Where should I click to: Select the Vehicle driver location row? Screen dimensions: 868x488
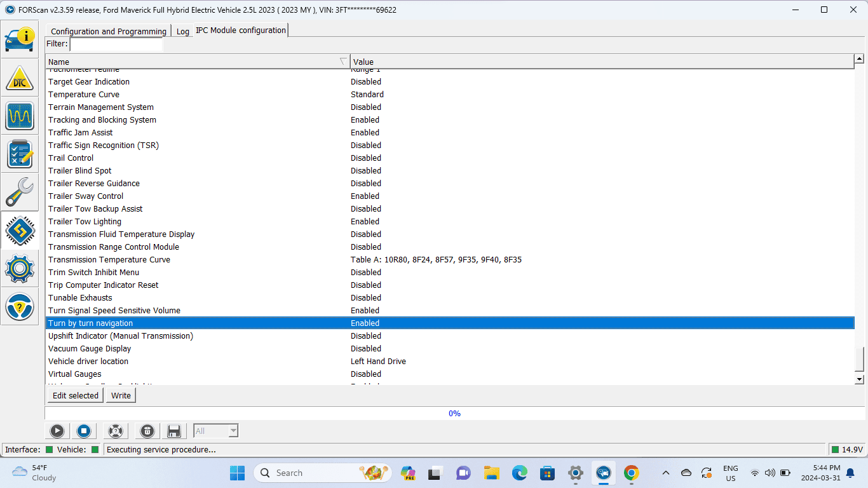click(x=450, y=361)
